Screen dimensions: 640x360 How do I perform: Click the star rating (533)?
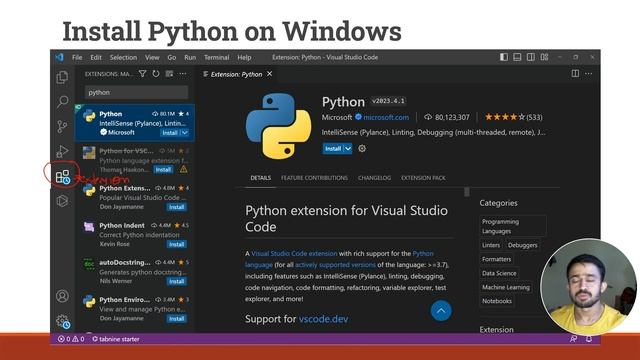pyautogui.click(x=513, y=117)
